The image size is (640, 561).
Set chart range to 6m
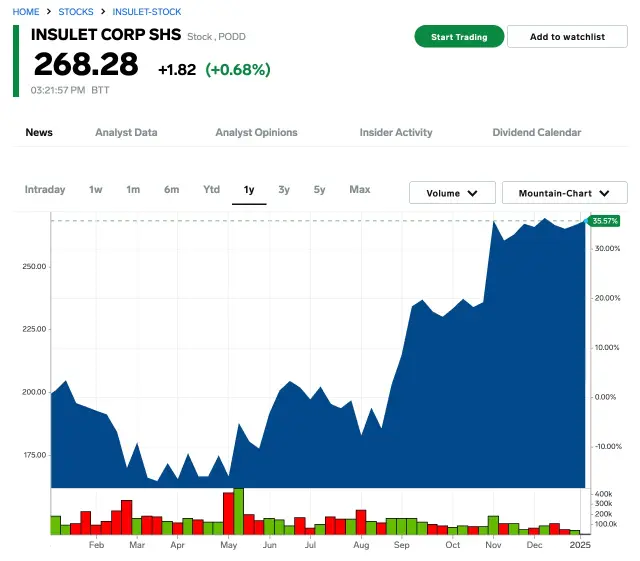tap(172, 190)
